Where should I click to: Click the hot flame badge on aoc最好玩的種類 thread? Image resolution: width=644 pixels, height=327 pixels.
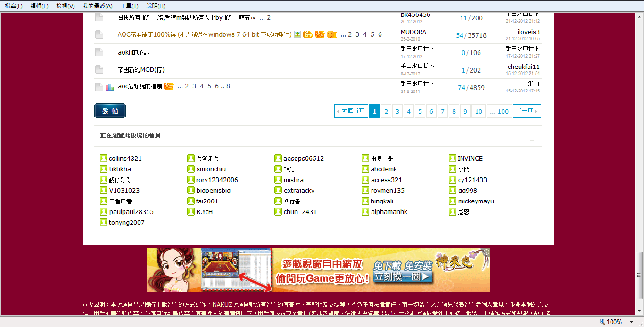click(169, 86)
